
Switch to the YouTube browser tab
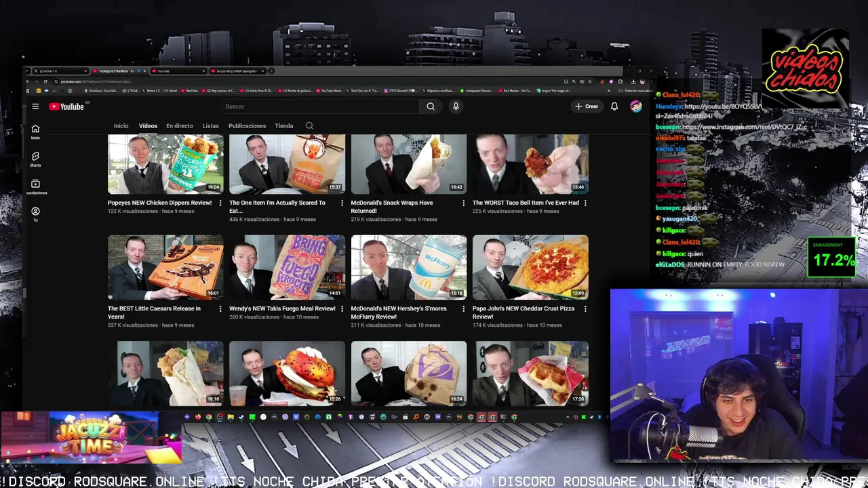(x=178, y=70)
